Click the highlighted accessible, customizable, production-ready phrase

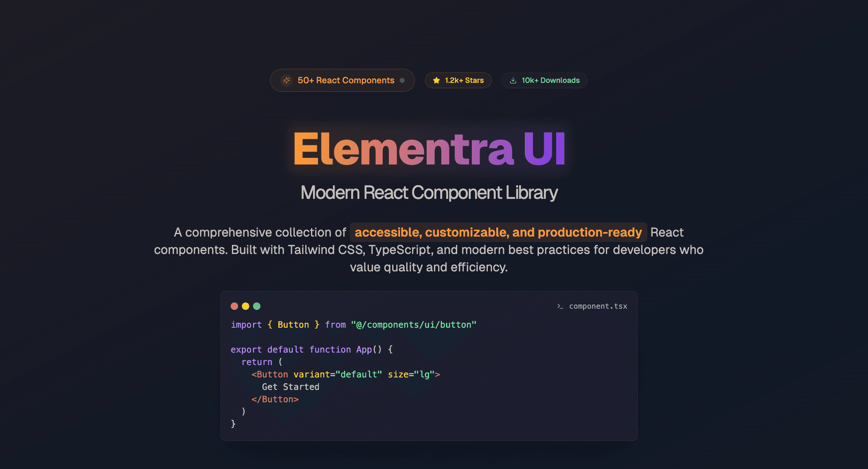(498, 232)
